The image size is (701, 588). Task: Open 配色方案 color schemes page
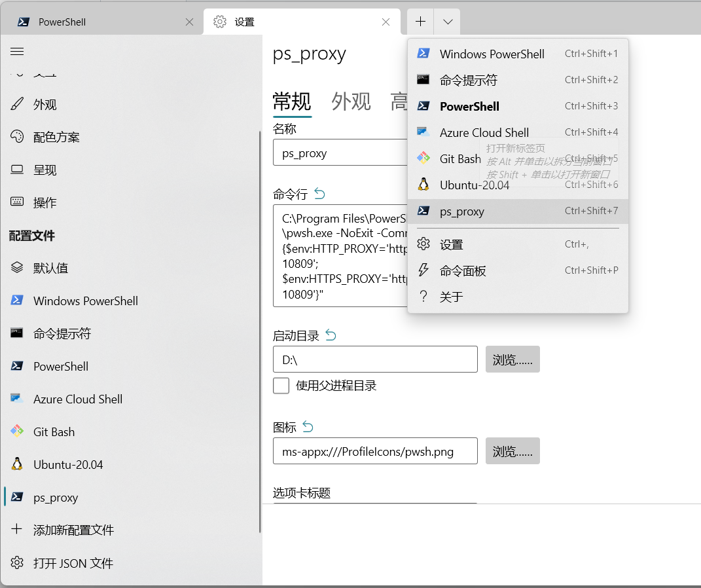point(130,137)
